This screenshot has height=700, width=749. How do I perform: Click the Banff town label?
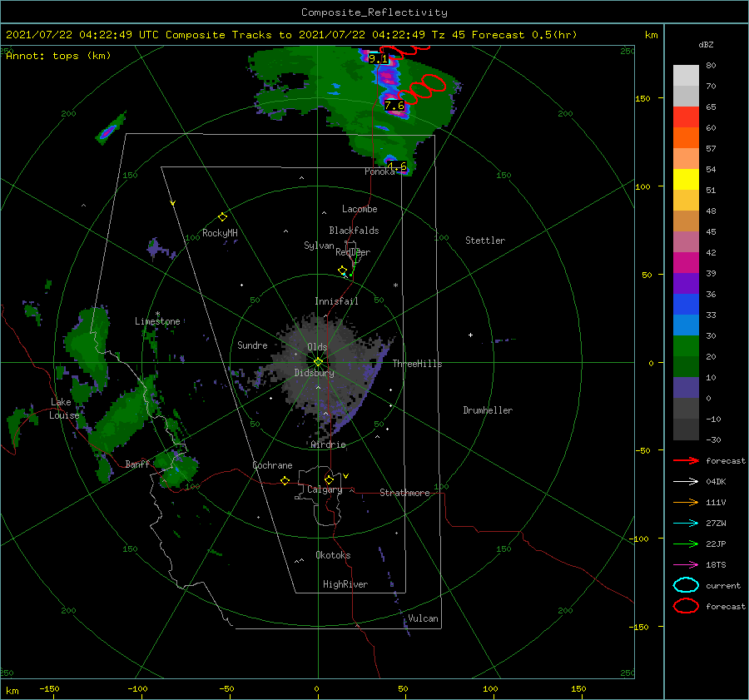pyautogui.click(x=137, y=464)
